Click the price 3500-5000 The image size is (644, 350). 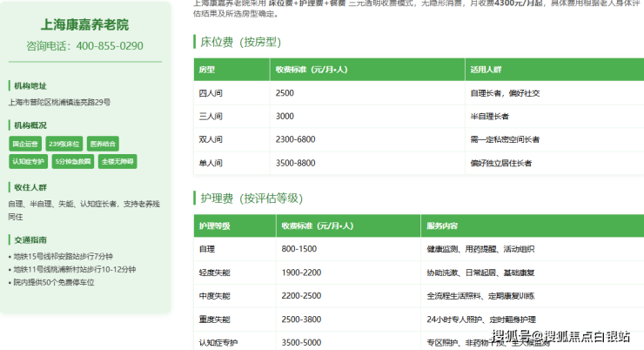tap(301, 343)
